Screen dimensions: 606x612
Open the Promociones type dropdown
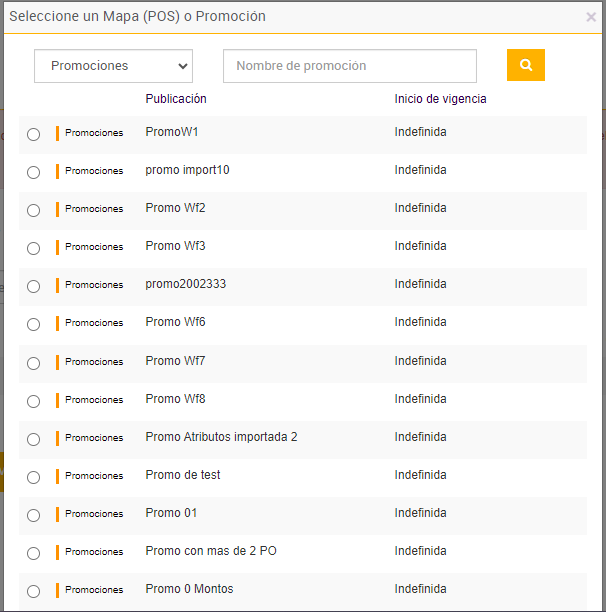click(113, 66)
